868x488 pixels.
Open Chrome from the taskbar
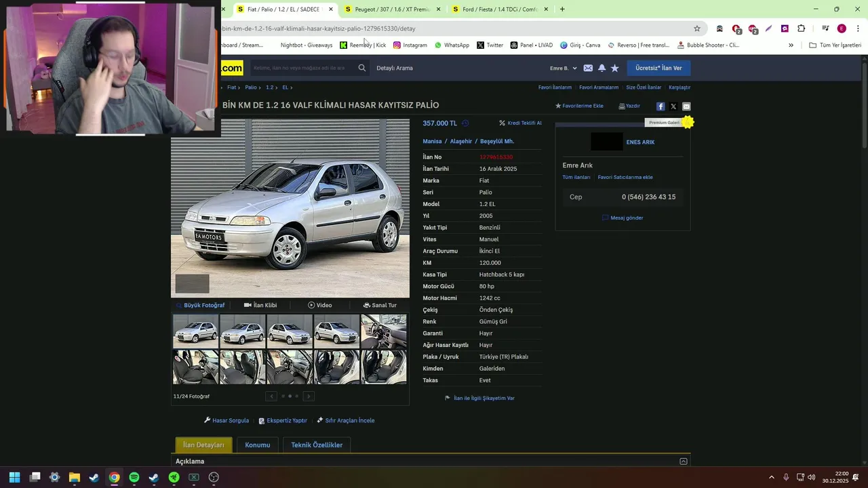pyautogui.click(x=115, y=477)
